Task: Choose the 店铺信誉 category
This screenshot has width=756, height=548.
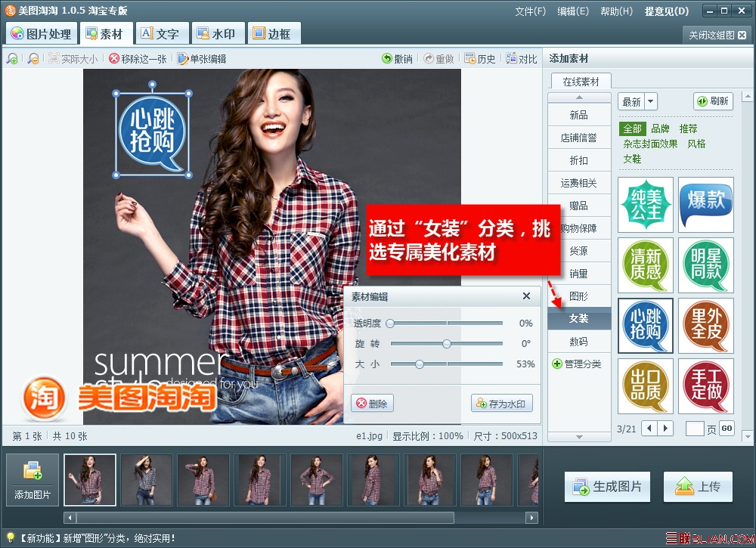Action: tap(579, 138)
